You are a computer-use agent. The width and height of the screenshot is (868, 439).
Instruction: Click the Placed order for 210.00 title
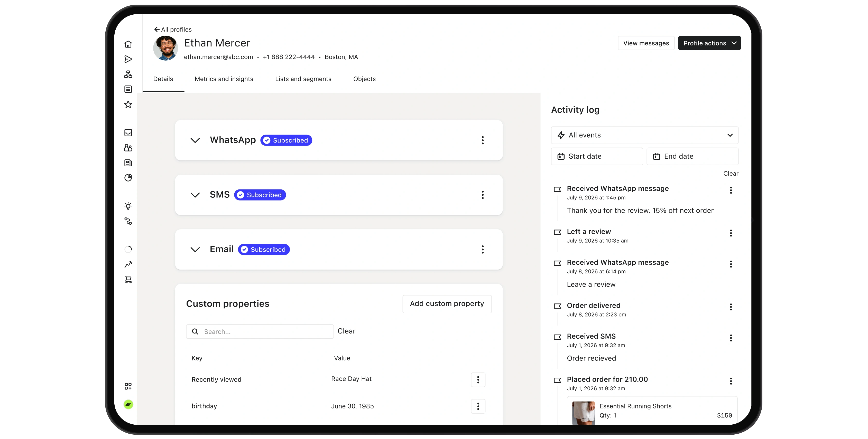[607, 379]
